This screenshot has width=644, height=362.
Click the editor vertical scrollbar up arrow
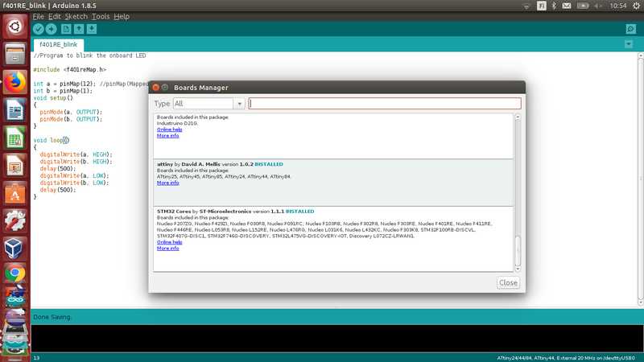(640, 56)
